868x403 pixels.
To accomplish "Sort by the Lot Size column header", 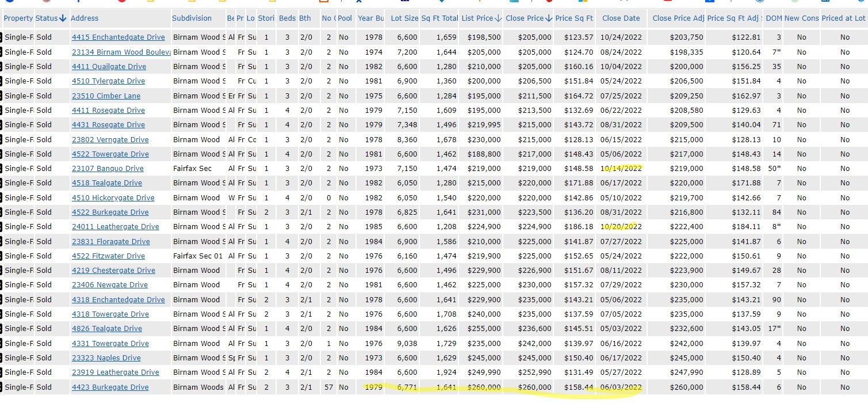I will click(x=404, y=18).
